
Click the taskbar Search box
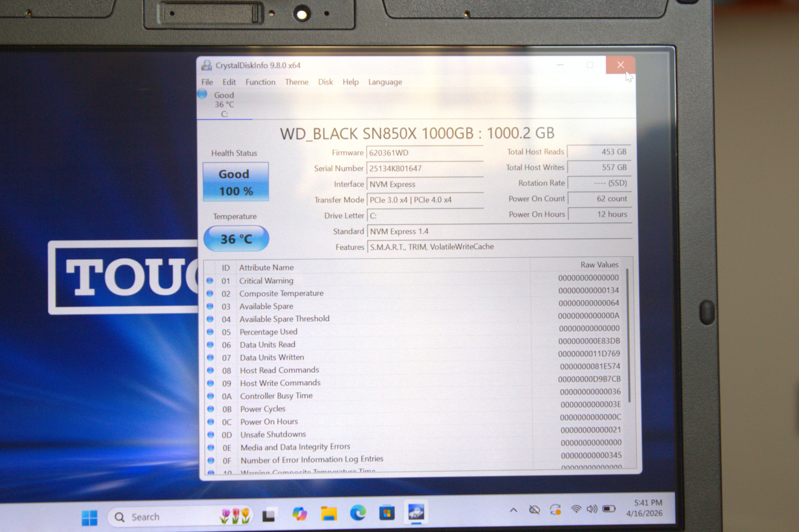click(180, 517)
